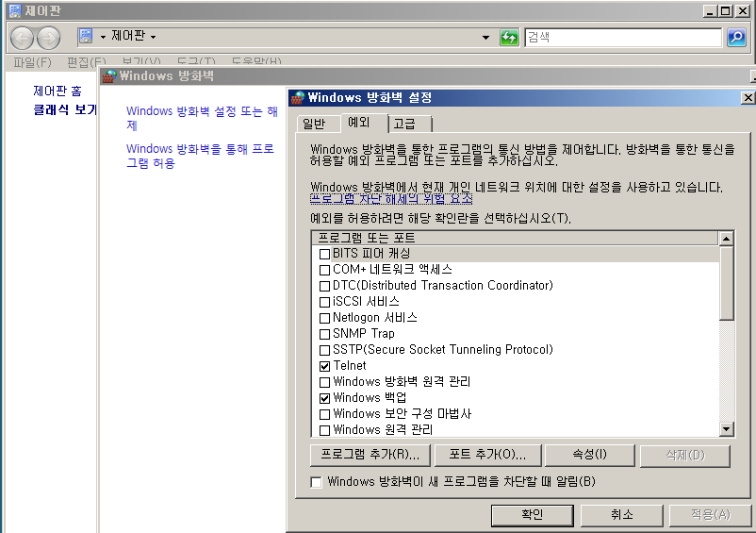Click the firewall icon in 방화벽 설정 dialog title

pyautogui.click(x=298, y=98)
